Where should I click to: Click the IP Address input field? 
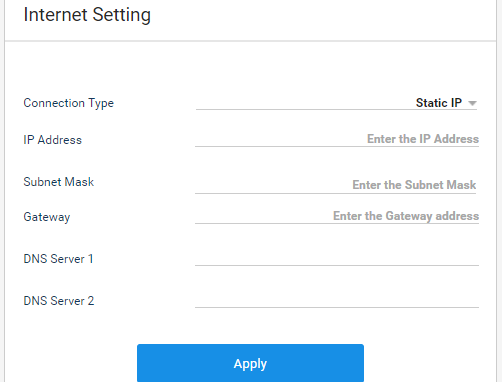click(x=337, y=139)
